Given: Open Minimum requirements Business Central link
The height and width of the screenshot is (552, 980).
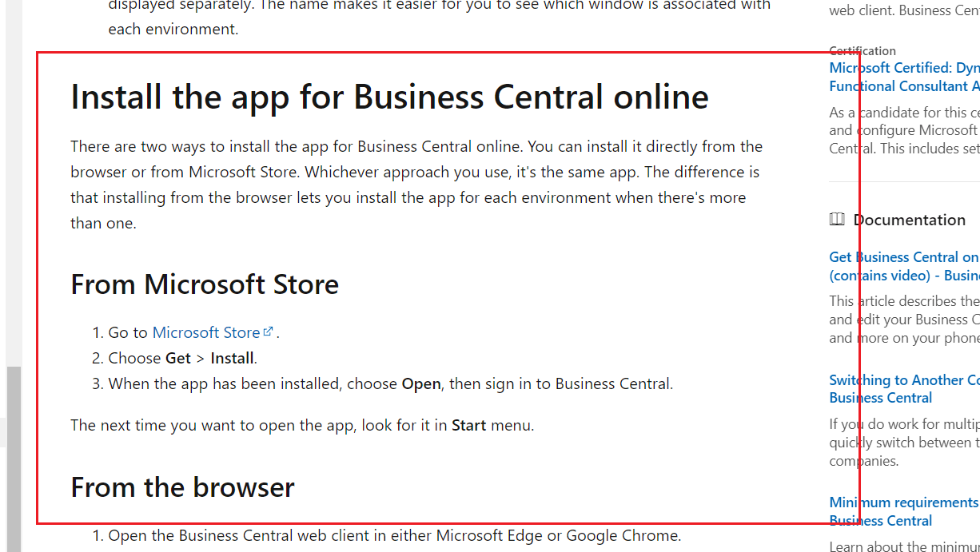Looking at the screenshot, I should tap(904, 511).
